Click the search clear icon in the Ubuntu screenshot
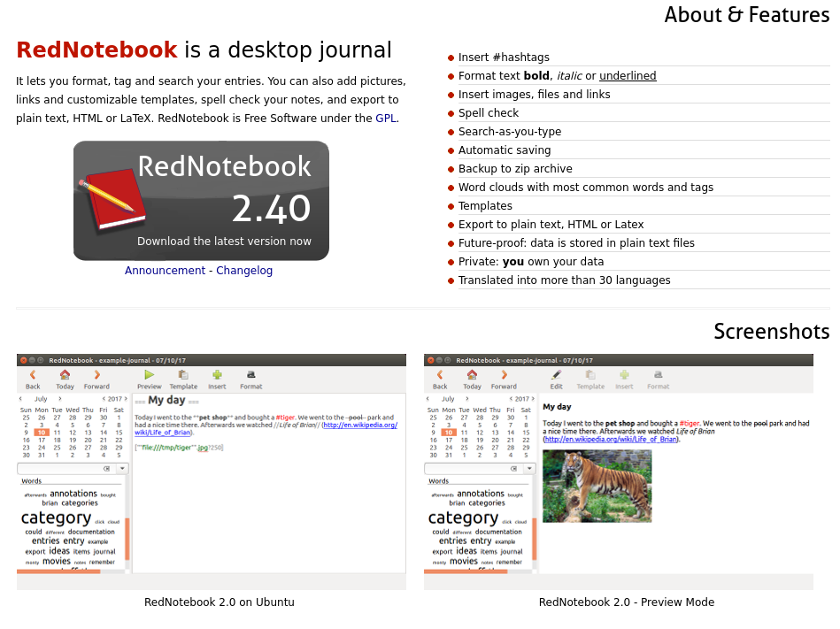 click(x=106, y=468)
